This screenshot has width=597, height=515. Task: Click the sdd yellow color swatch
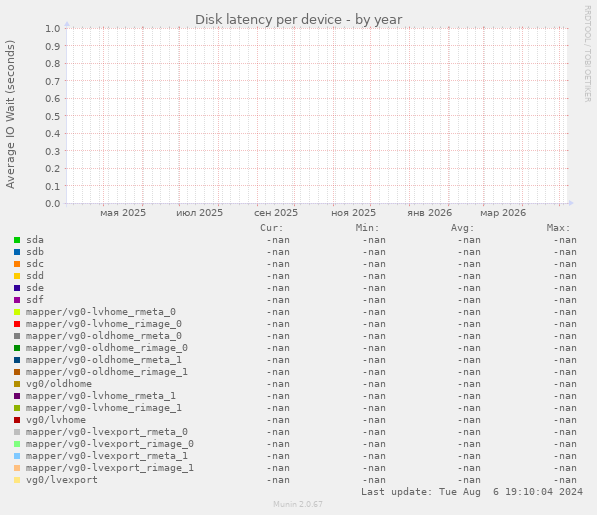pyautogui.click(x=17, y=276)
